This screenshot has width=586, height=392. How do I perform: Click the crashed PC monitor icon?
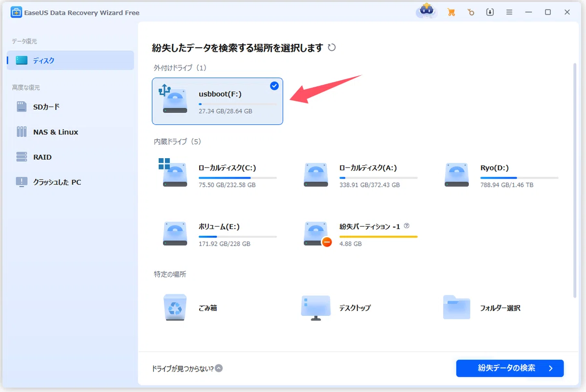[x=21, y=182]
